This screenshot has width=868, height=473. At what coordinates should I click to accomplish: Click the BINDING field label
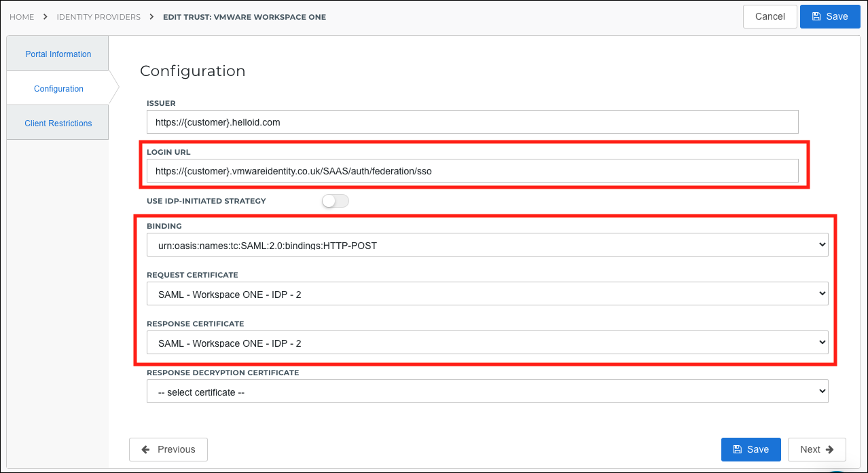[164, 226]
